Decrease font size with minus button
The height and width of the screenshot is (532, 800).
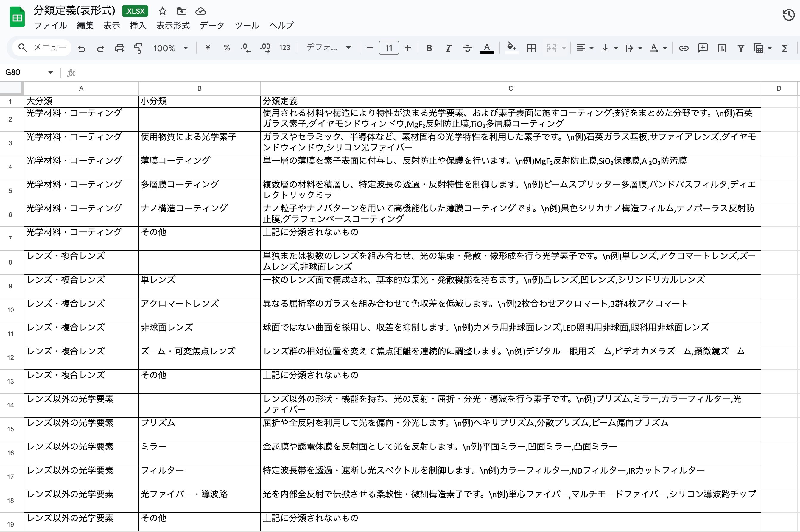(369, 48)
